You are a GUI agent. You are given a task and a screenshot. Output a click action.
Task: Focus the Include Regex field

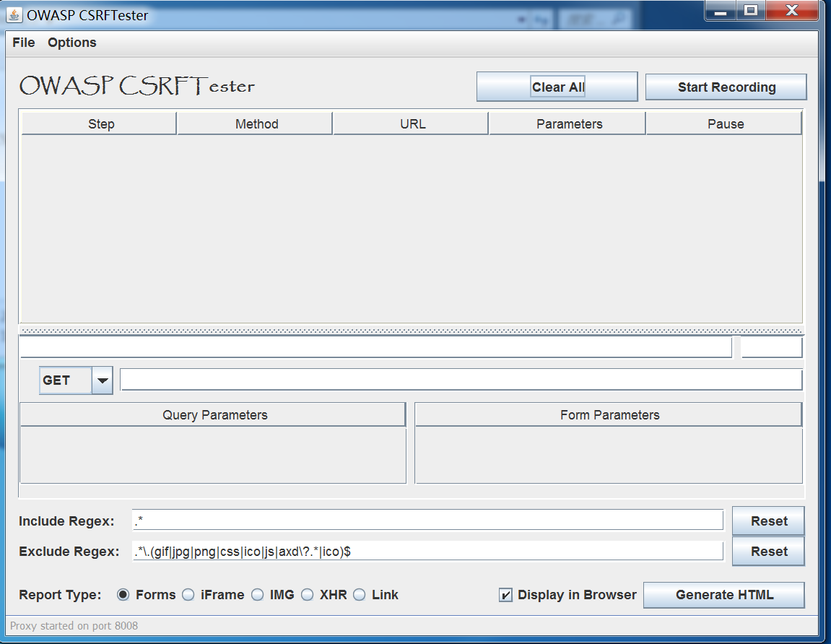[x=427, y=521]
